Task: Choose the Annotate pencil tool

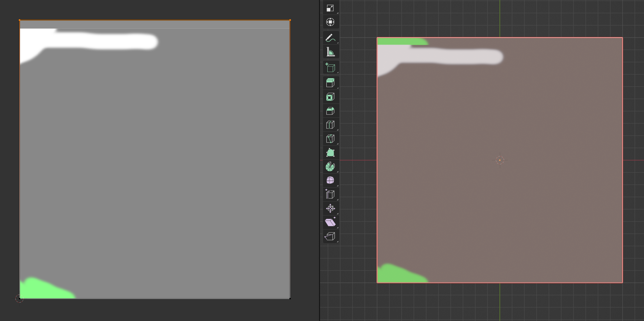Action: click(330, 38)
